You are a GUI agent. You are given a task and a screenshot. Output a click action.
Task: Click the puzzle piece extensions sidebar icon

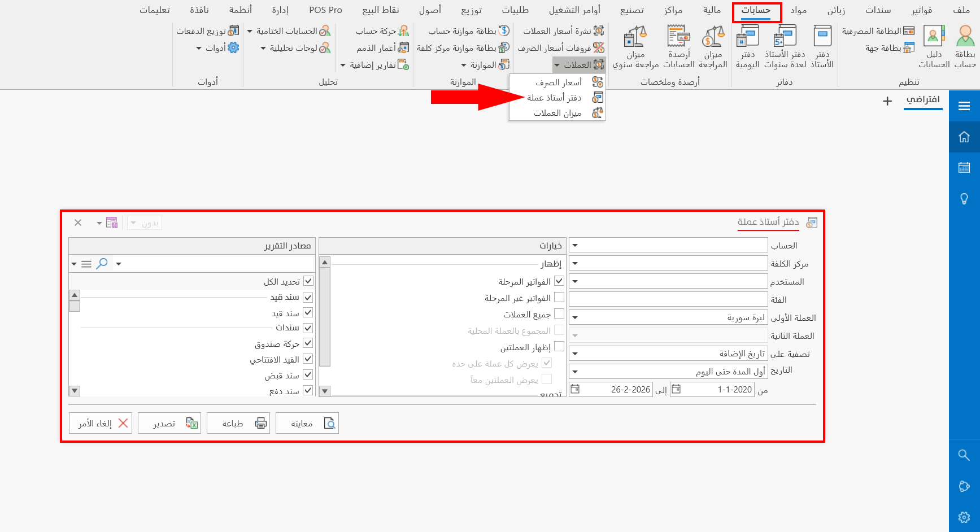click(964, 486)
